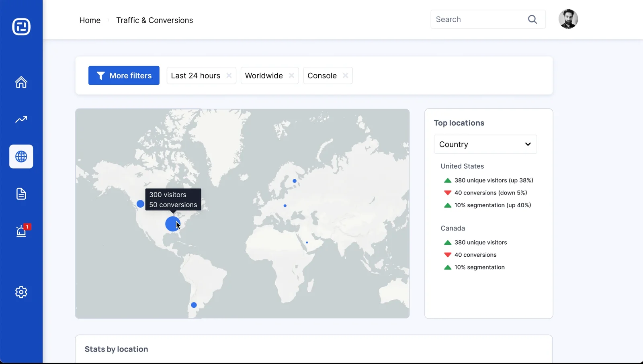Select the analytics trend icon in the sidebar

pyautogui.click(x=21, y=119)
